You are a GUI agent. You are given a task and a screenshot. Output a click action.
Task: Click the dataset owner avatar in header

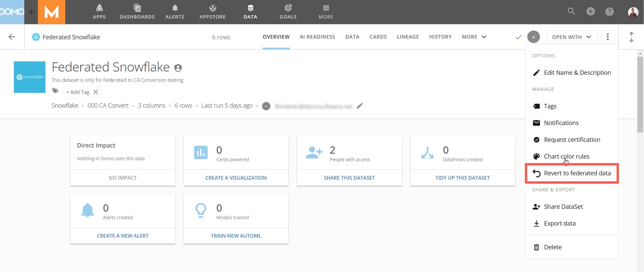534,37
